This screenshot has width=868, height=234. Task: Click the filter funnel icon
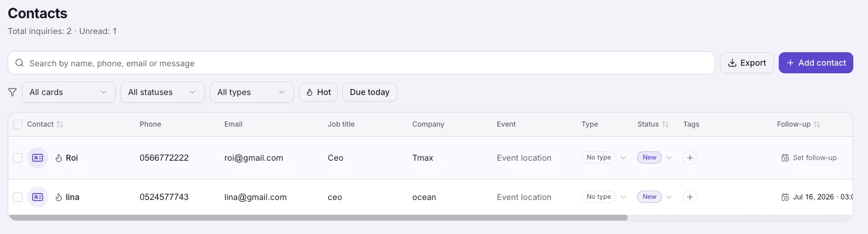pyautogui.click(x=12, y=92)
